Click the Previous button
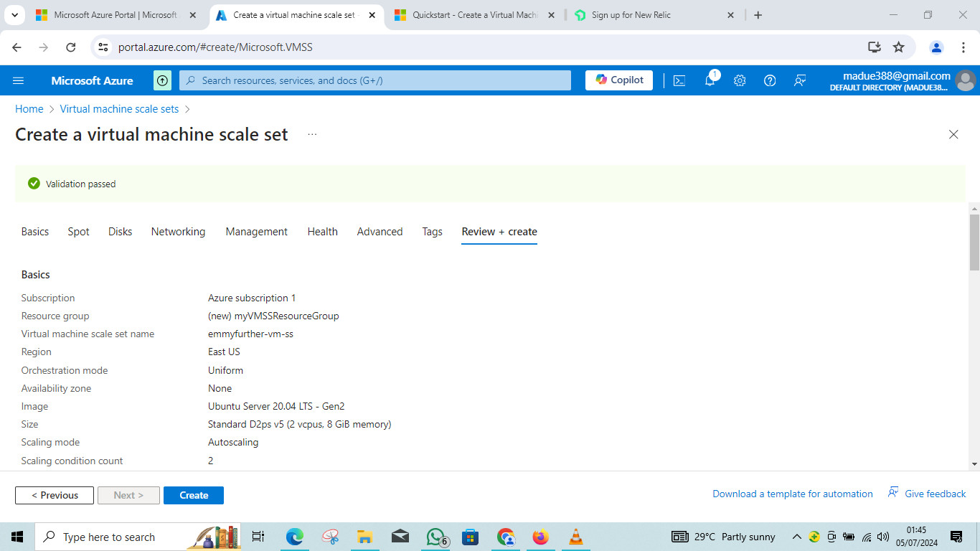Screen dimensions: 980x551 (x=55, y=495)
